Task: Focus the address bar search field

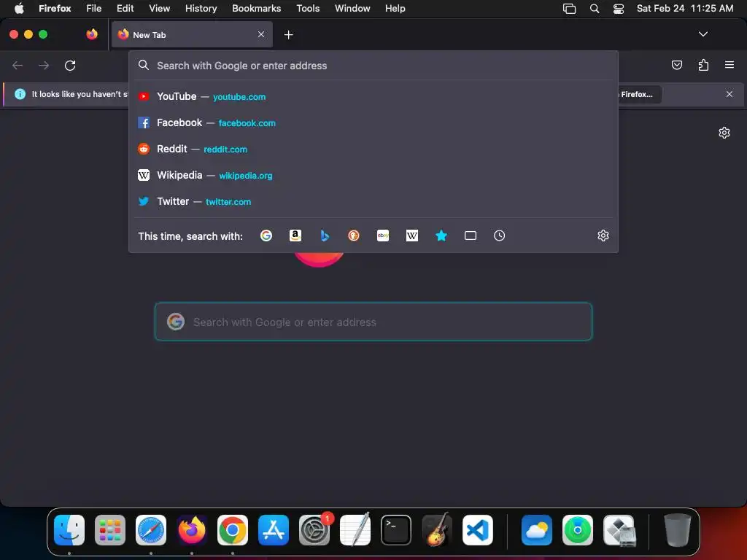Action: pos(373,66)
